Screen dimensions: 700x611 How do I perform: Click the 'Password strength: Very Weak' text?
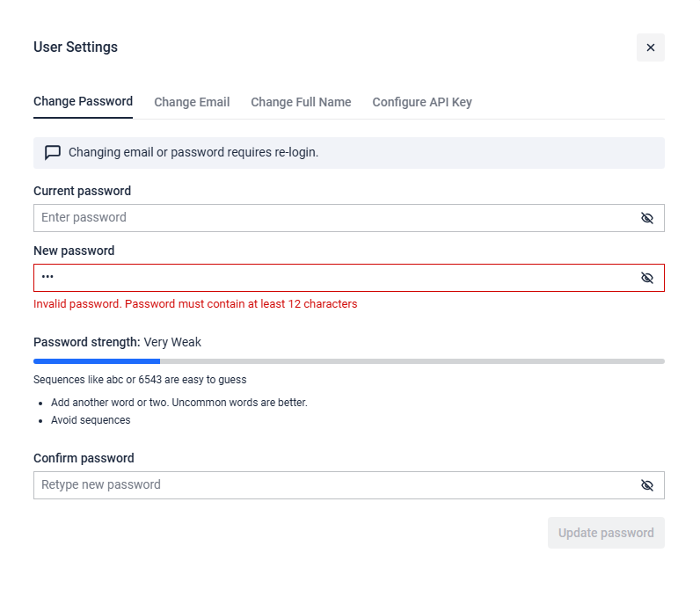(117, 342)
